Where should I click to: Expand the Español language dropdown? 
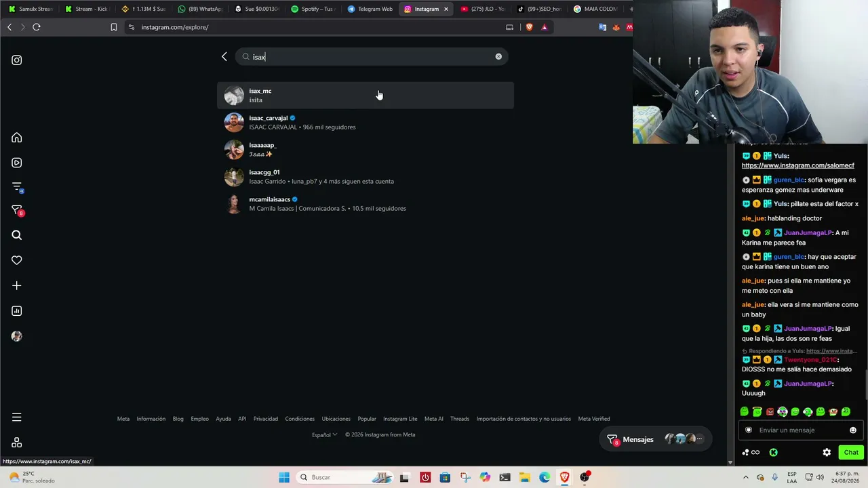click(x=324, y=435)
